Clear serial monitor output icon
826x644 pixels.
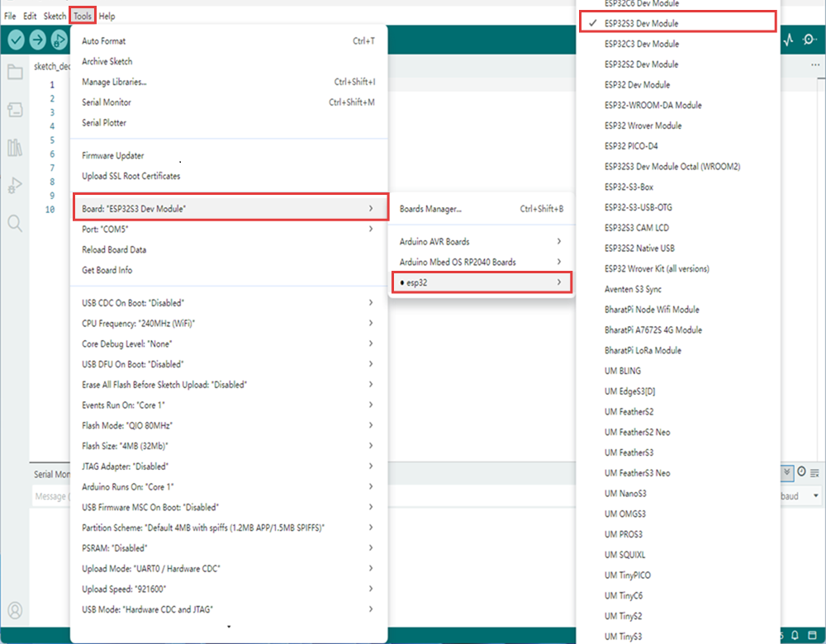coord(815,472)
